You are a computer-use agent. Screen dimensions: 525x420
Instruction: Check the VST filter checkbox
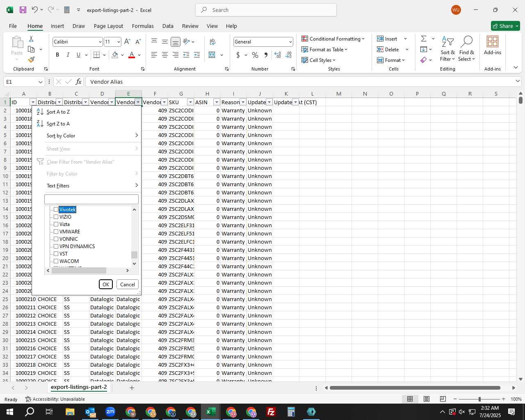pyautogui.click(x=56, y=254)
